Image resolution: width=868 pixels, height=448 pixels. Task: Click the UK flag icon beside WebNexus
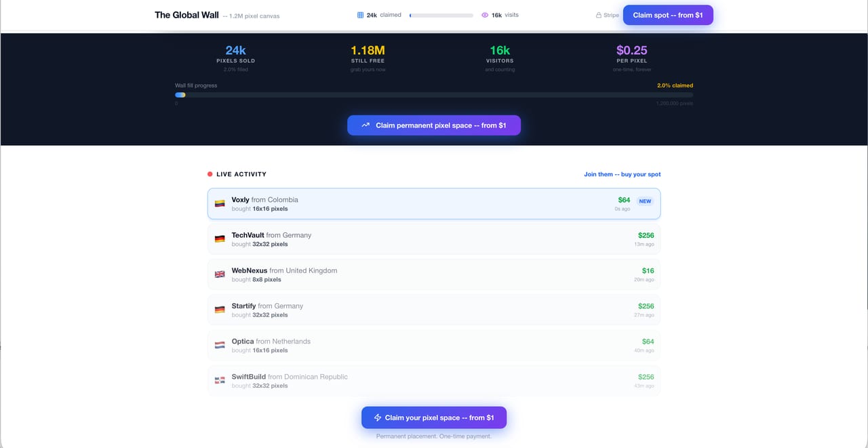tap(220, 274)
